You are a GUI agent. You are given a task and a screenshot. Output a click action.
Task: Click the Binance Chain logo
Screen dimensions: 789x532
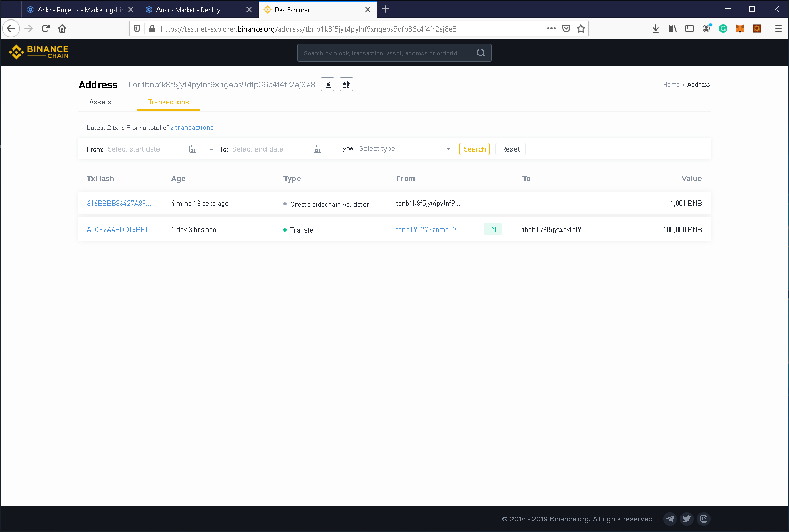39,52
